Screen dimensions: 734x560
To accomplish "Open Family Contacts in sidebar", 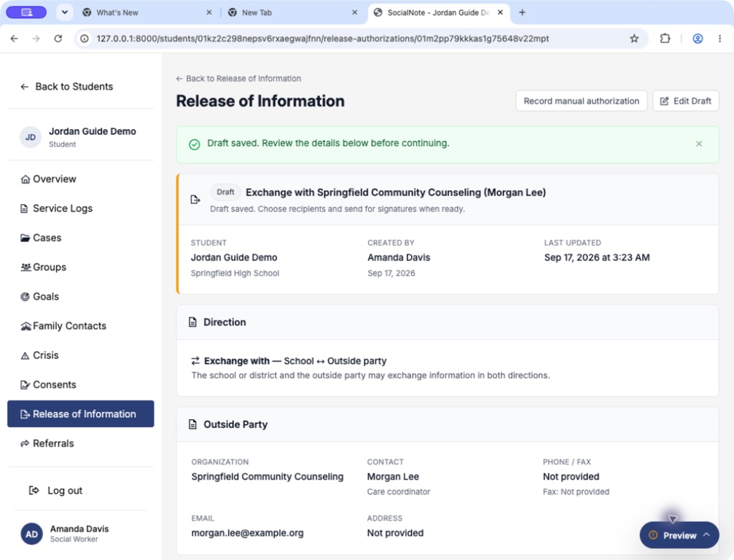I will click(80, 326).
